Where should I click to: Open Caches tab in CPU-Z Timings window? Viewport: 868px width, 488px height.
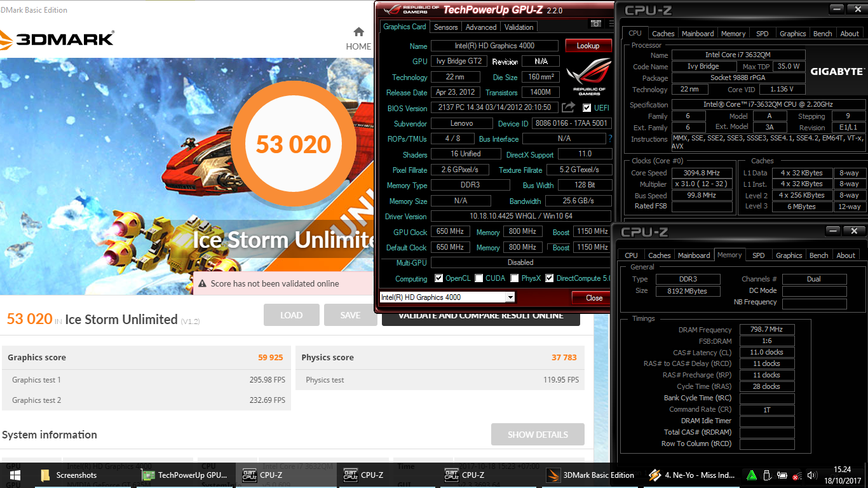pos(659,255)
